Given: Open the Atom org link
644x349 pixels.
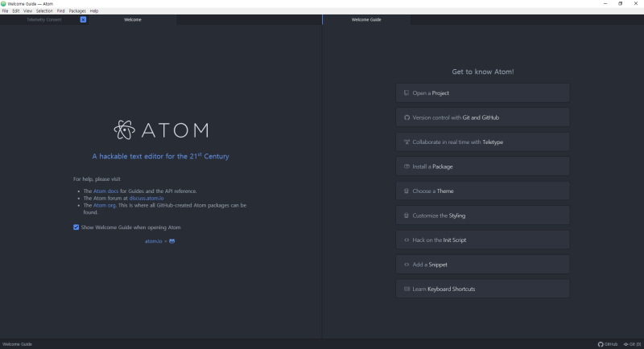Looking at the screenshot, I should 105,206.
